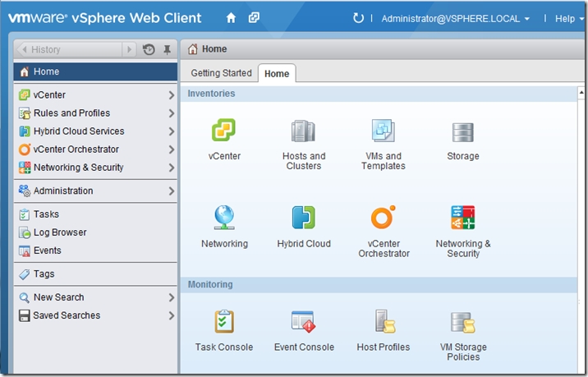
Task: Switch to the Getting Started tab
Action: (221, 73)
